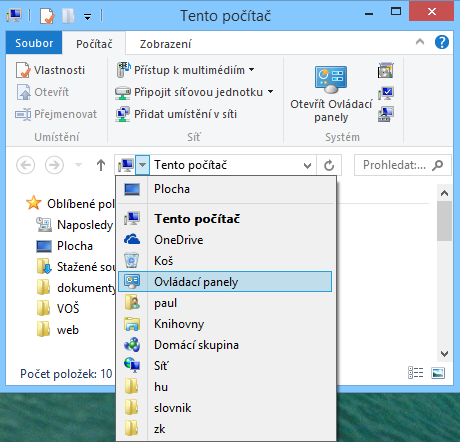
Task: Switch to Zobrazení ribbon tab
Action: click(165, 44)
